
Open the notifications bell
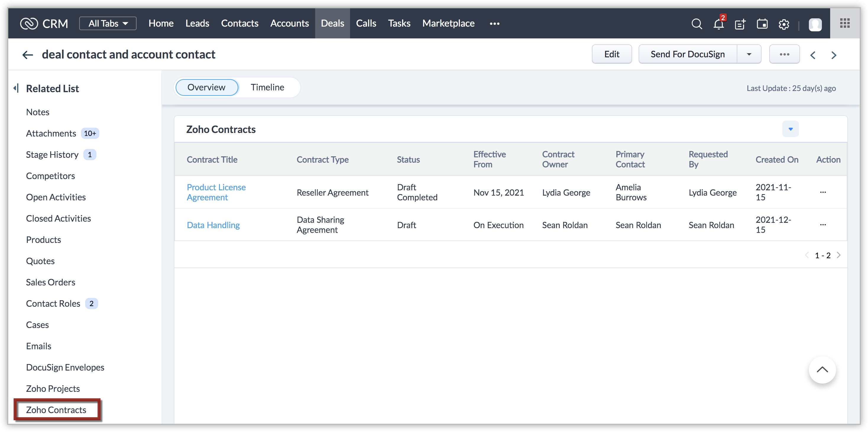(718, 24)
